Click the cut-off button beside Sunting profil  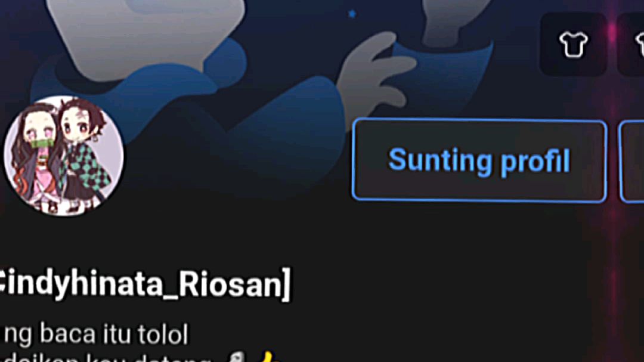[x=631, y=162]
